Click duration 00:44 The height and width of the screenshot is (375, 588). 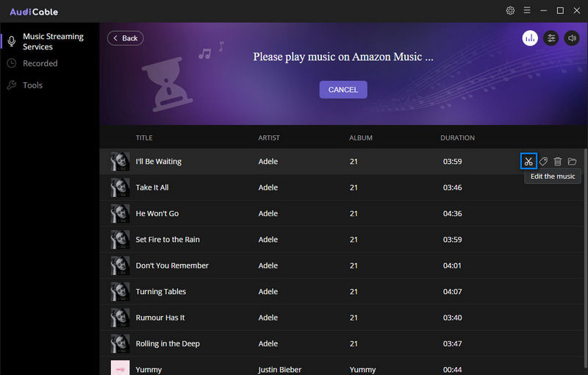(x=452, y=370)
